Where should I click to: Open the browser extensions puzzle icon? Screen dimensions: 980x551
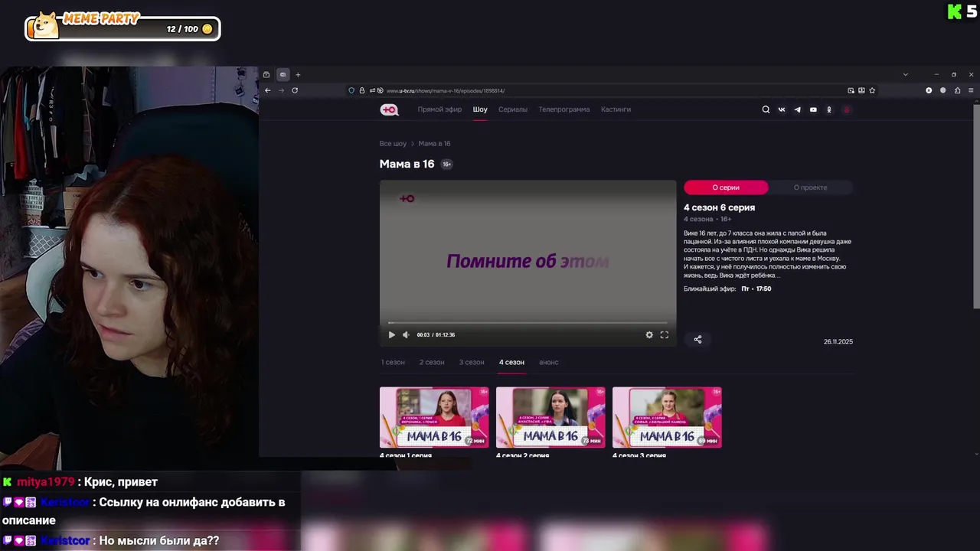pos(957,90)
